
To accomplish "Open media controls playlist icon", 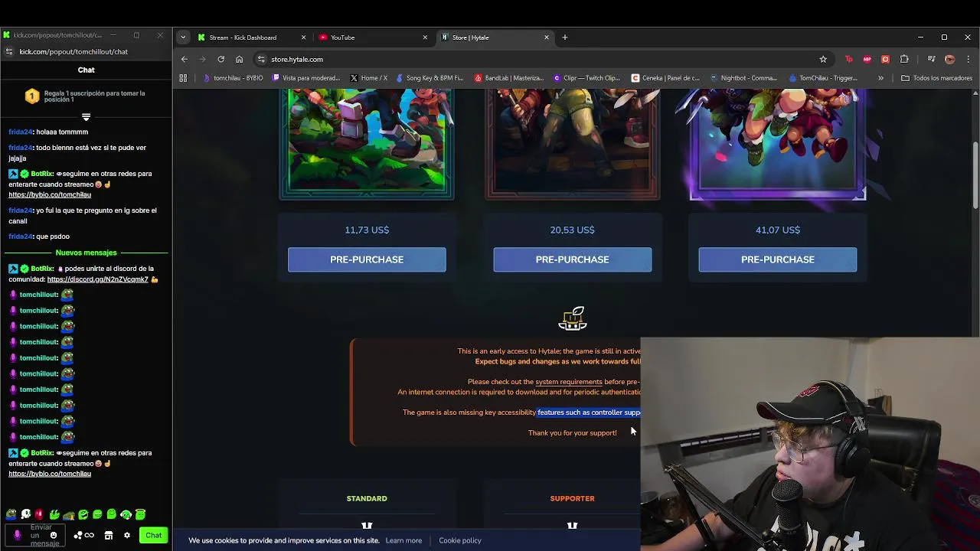I will tap(931, 59).
